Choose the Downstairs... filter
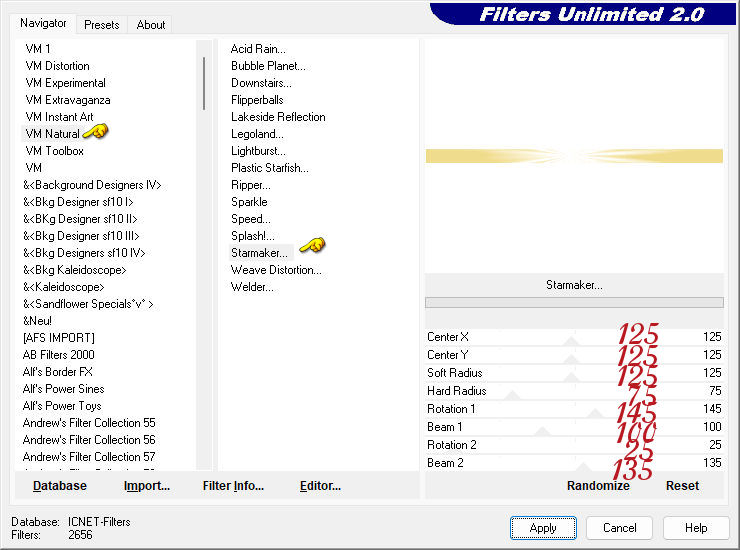 (261, 83)
